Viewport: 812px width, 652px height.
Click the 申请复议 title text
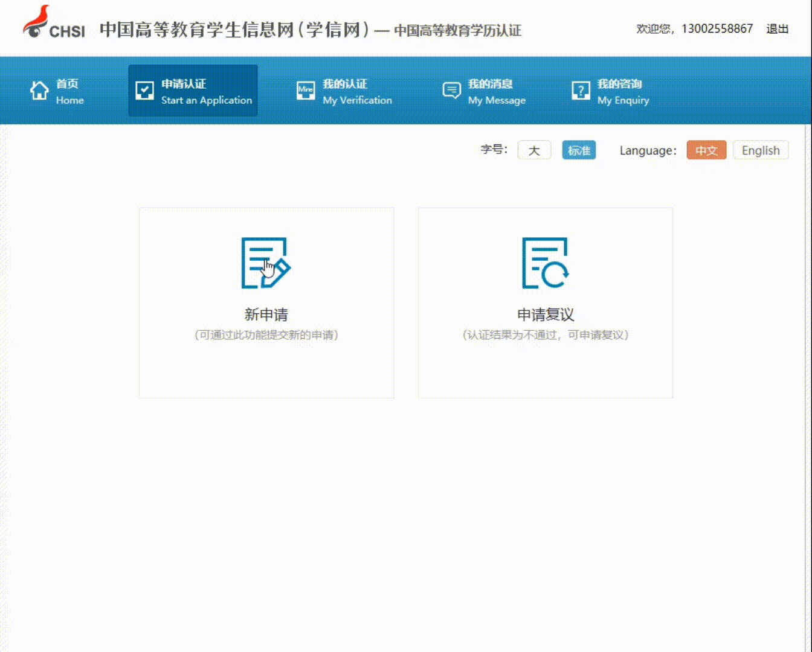point(546,315)
